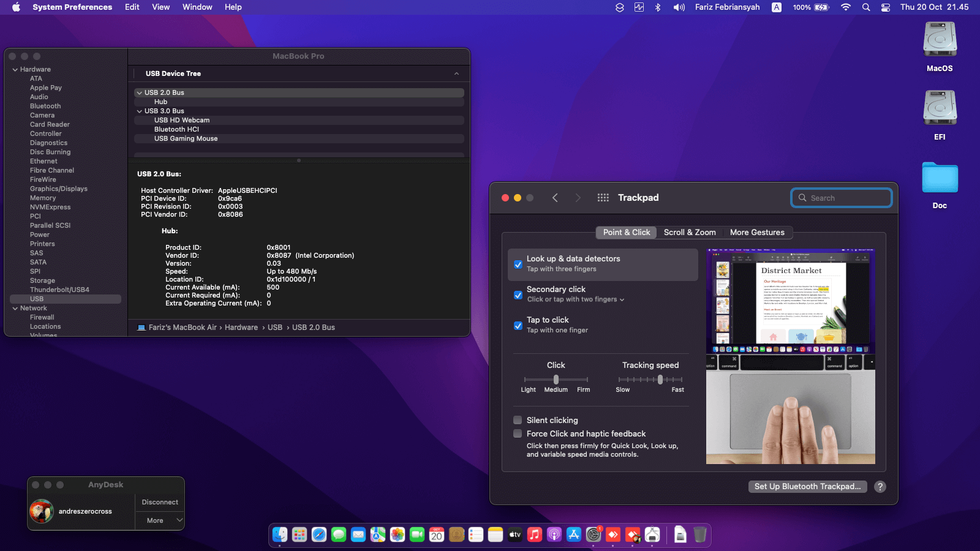Go back using the Trackpad window's back arrow
The width and height of the screenshot is (980, 551).
tap(555, 198)
